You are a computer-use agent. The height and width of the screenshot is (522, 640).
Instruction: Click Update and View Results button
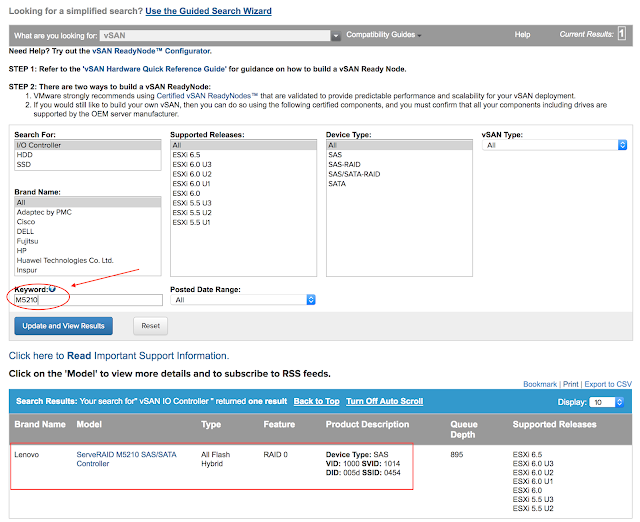63,326
